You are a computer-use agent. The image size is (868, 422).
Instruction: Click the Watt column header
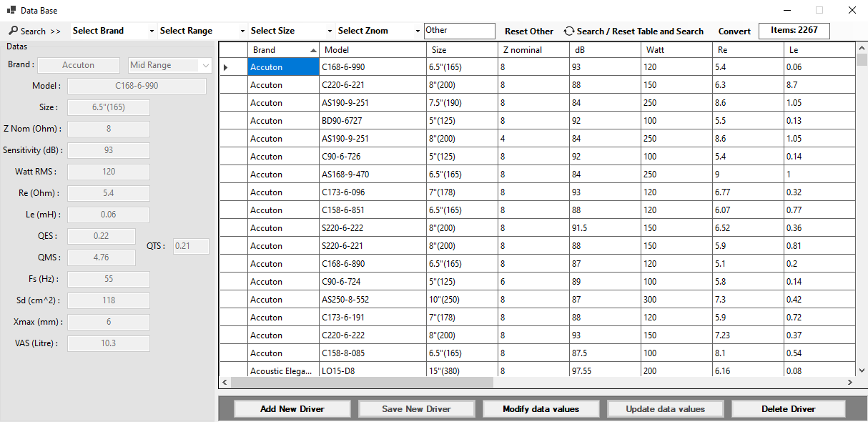pyautogui.click(x=676, y=50)
